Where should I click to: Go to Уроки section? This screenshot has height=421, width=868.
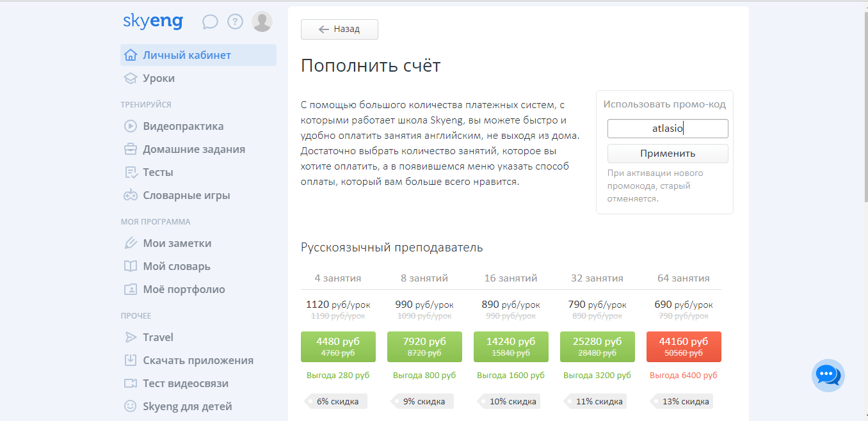158,78
